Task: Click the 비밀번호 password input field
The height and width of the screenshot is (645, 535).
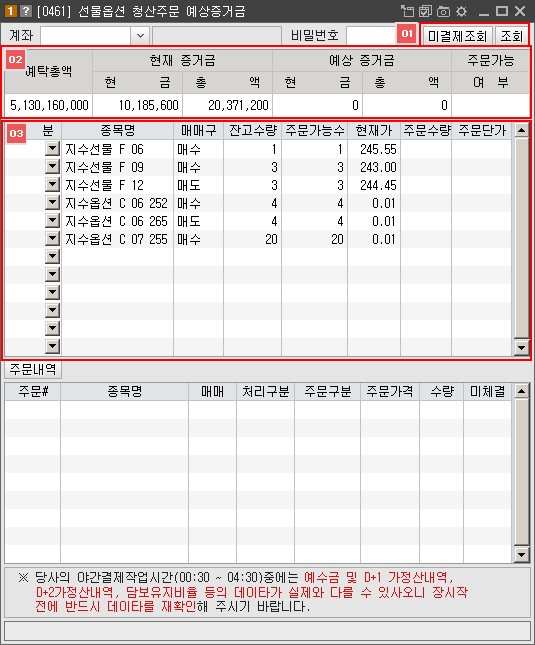Action: (x=371, y=35)
